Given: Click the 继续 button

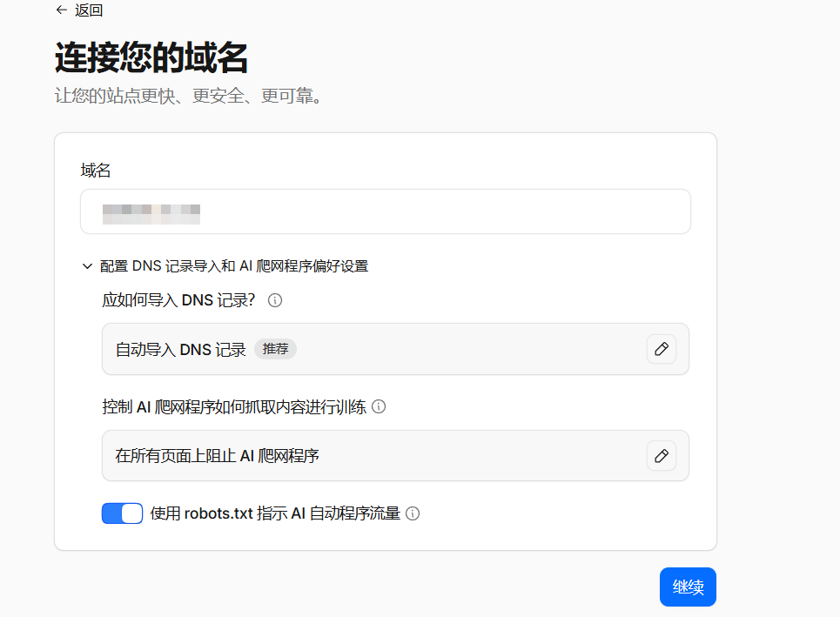Looking at the screenshot, I should pyautogui.click(x=688, y=587).
